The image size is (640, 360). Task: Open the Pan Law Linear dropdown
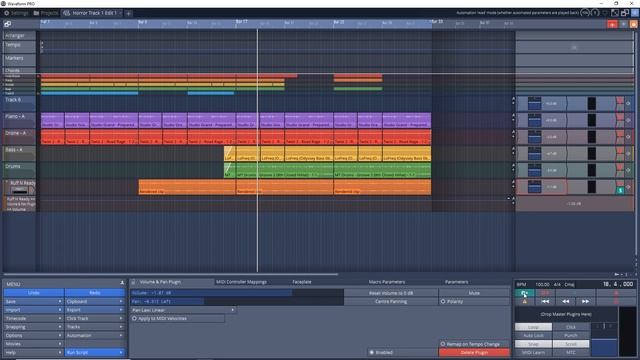pos(183,310)
